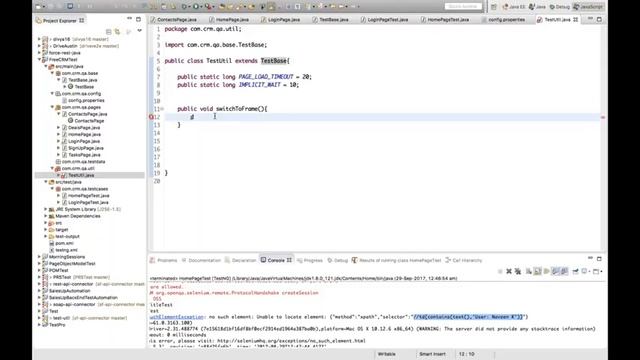Screen dimensions: 640x360
Task: Click the error marker on line 12
Action: (x=151, y=117)
